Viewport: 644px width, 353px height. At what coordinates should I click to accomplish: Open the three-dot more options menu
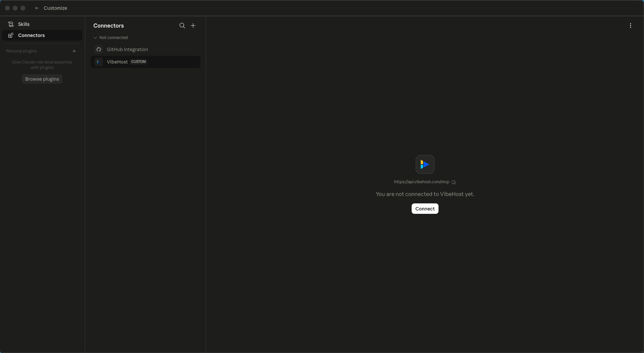tap(631, 26)
